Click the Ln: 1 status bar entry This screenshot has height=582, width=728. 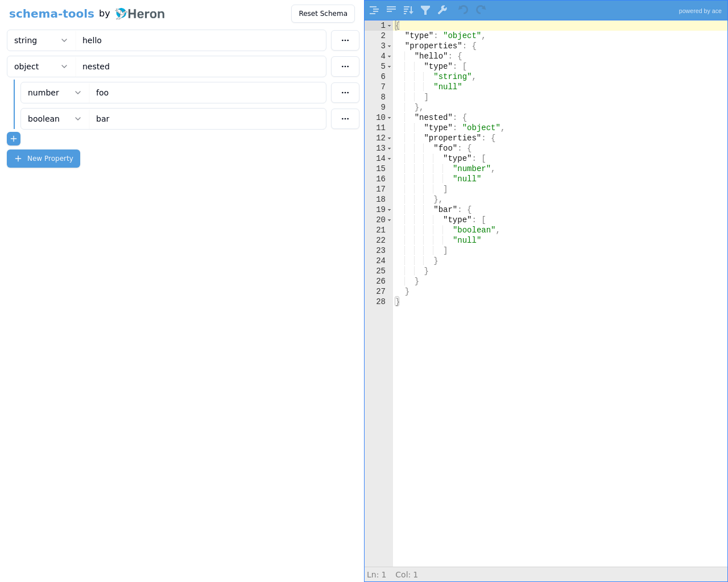coord(377,575)
